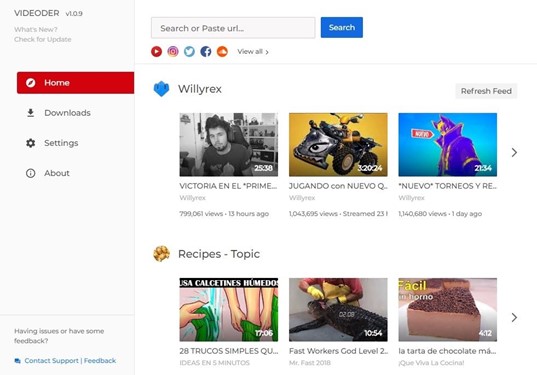
Task: Open the VICTORIA EN EL *PRIME video thumbnail
Action: coord(229,145)
